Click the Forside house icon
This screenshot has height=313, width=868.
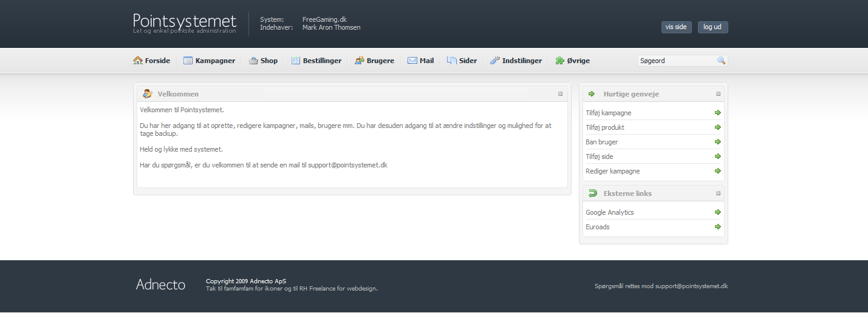pyautogui.click(x=138, y=61)
